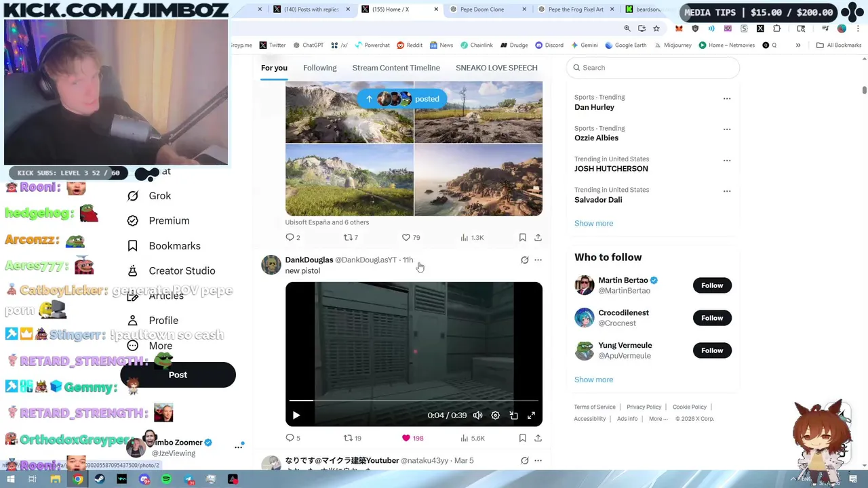The image size is (868, 488).
Task: Open the DankDouglas username link
Action: pyautogui.click(x=309, y=260)
